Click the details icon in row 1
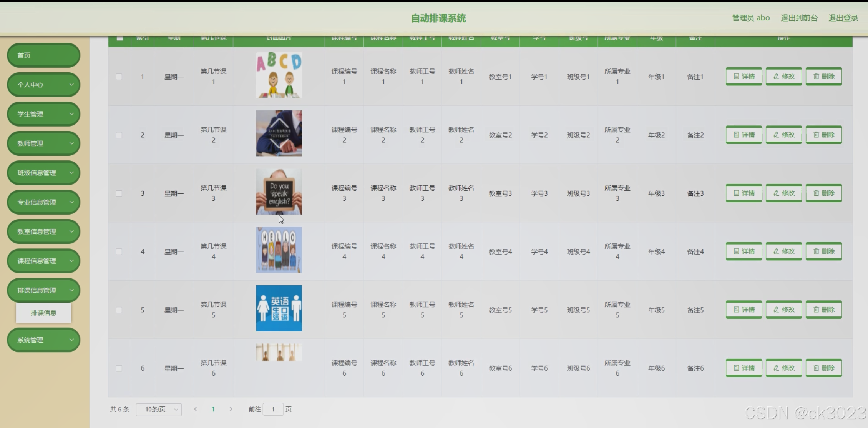This screenshot has width=868, height=428. [736, 77]
